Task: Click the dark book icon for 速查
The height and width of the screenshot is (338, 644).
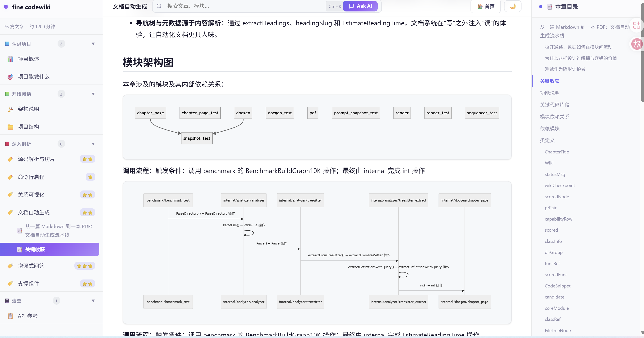Action: [7, 301]
